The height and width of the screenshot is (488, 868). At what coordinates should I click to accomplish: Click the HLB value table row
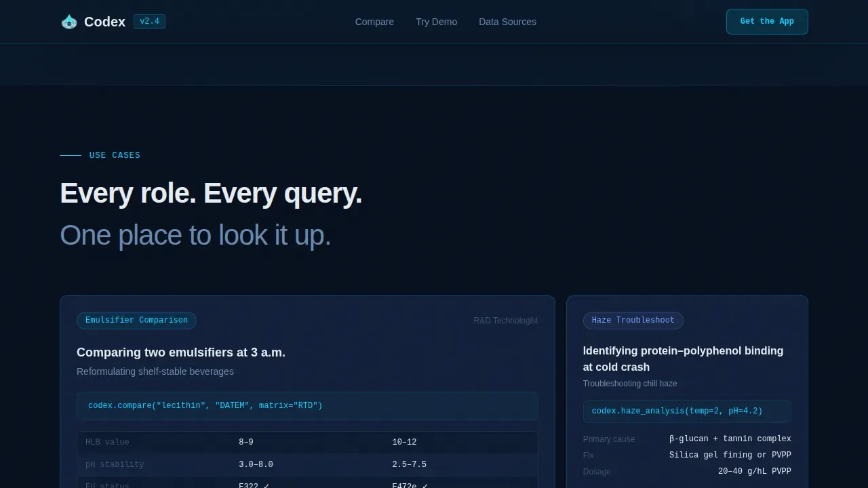pyautogui.click(x=307, y=442)
